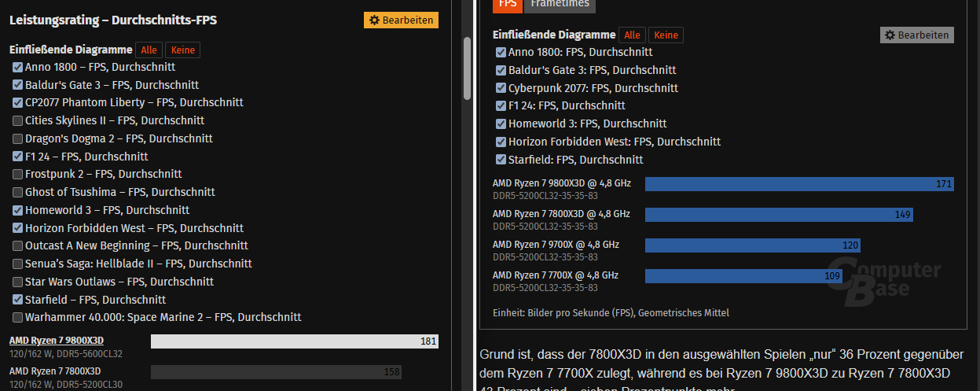Click Alle button in left Leistungsrating panel
This screenshot has width=980, height=391.
coord(149,50)
